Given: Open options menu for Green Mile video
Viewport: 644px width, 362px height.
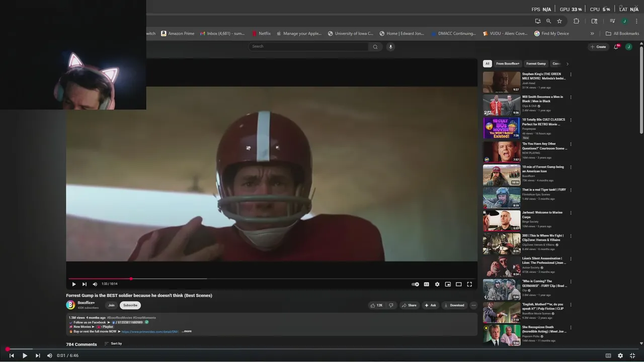Looking at the screenshot, I should pyautogui.click(x=571, y=74).
